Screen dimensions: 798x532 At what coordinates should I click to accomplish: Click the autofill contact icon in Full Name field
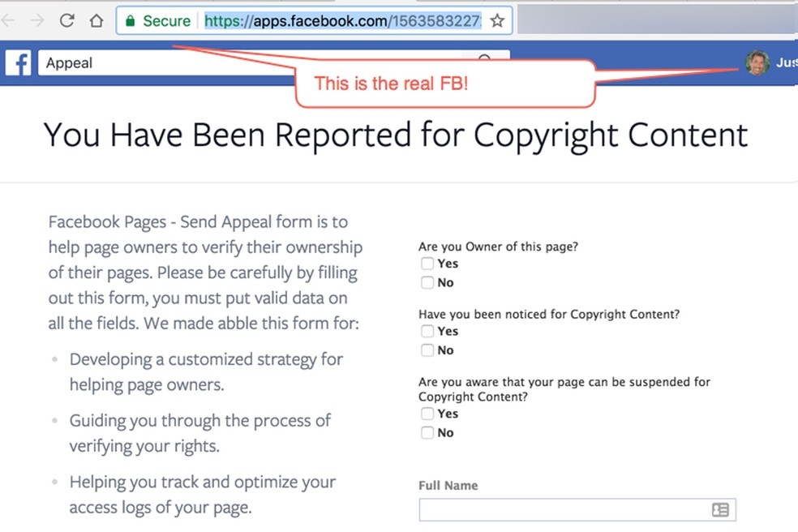(x=720, y=509)
